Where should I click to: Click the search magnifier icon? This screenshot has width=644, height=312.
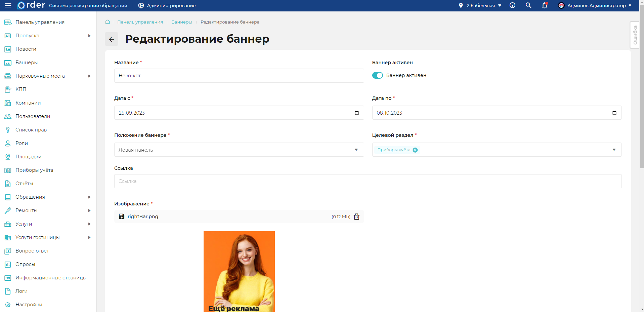click(528, 5)
